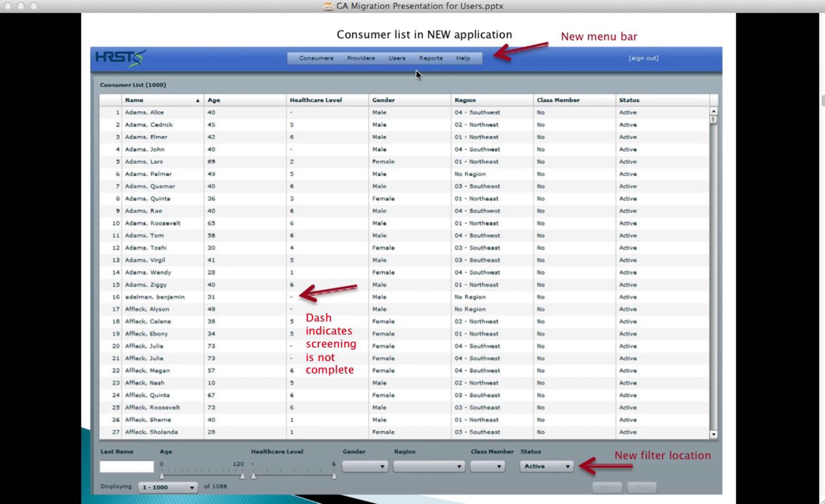Image resolution: width=825 pixels, height=504 pixels.
Task: Click the Filter button
Action: point(607,487)
